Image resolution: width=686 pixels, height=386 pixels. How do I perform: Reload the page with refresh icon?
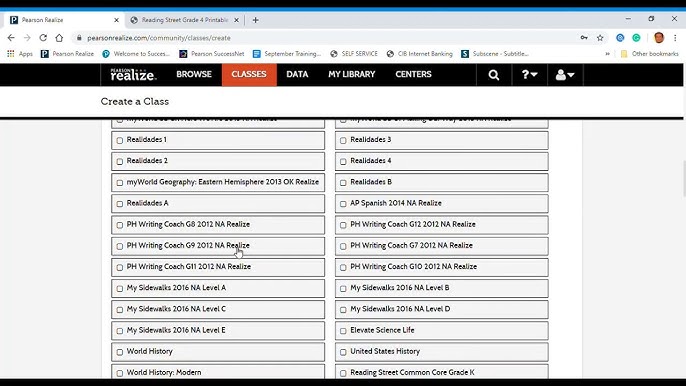[43, 38]
